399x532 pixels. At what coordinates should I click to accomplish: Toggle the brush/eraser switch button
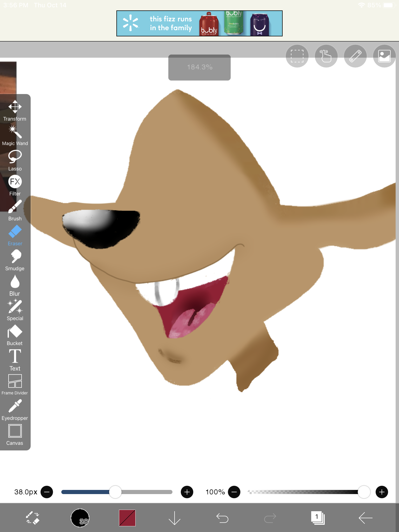pyautogui.click(x=32, y=518)
